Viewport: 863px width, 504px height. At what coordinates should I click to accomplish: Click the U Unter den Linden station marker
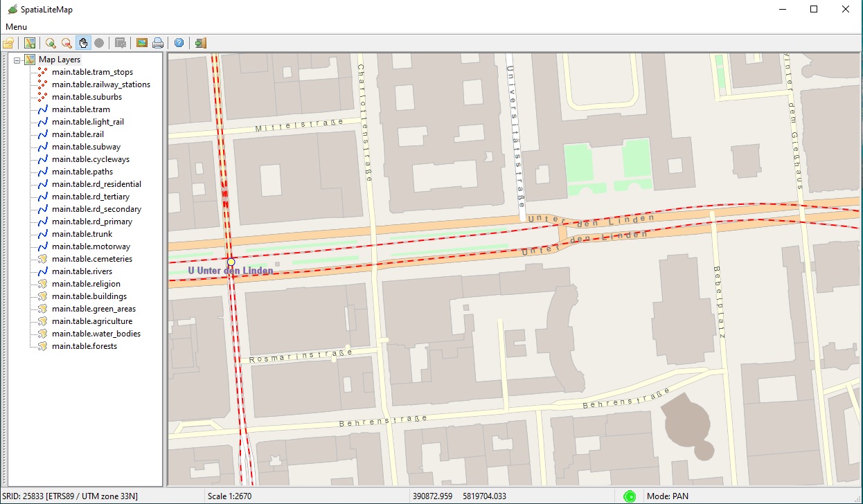(231, 262)
